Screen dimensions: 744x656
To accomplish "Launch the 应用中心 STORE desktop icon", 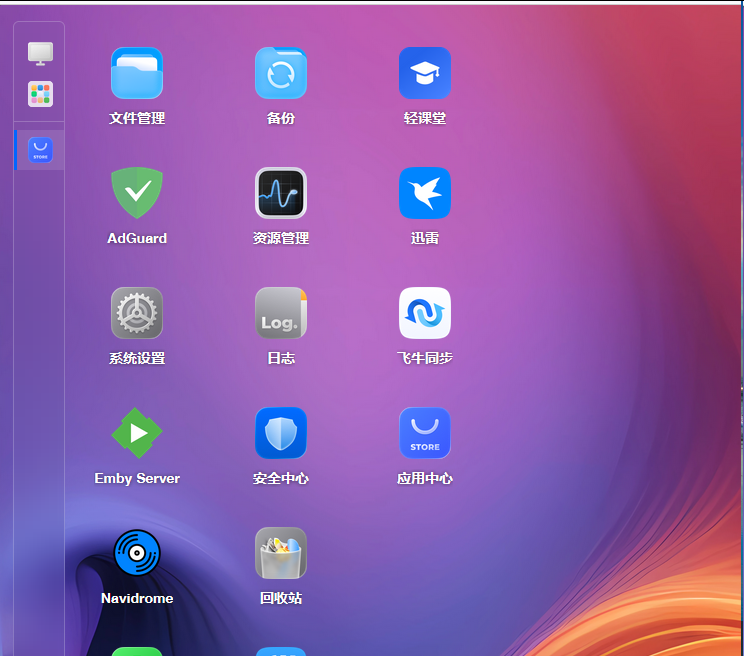I will [x=425, y=433].
